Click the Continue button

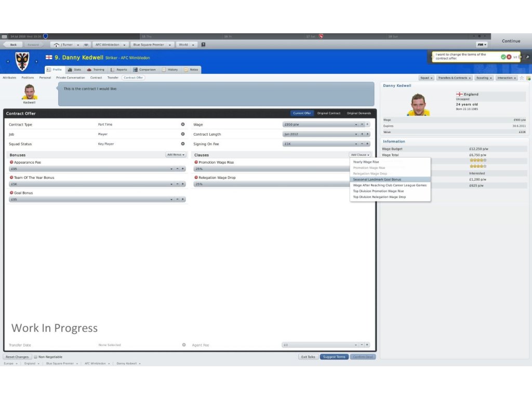(x=511, y=41)
